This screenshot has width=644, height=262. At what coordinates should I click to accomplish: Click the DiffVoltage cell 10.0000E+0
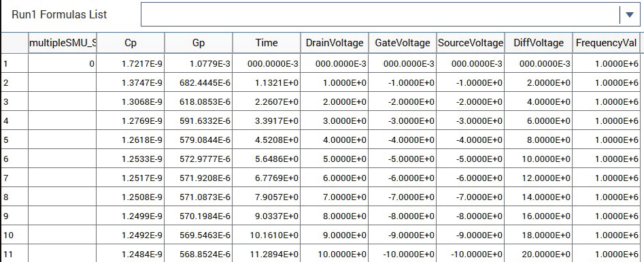(539, 159)
